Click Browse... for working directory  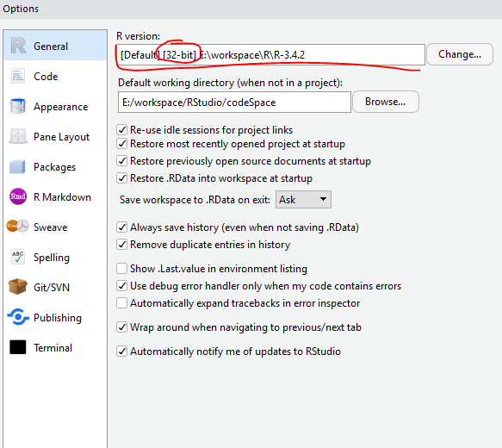point(386,102)
